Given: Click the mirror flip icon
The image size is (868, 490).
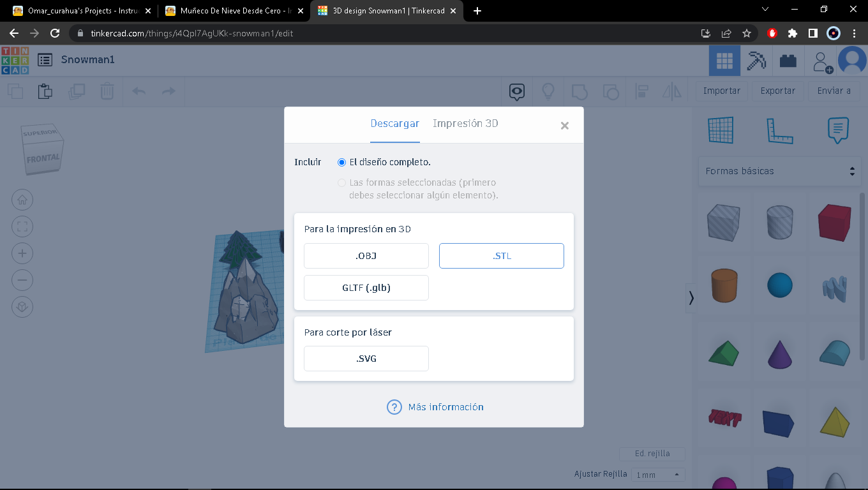Looking at the screenshot, I should point(672,91).
